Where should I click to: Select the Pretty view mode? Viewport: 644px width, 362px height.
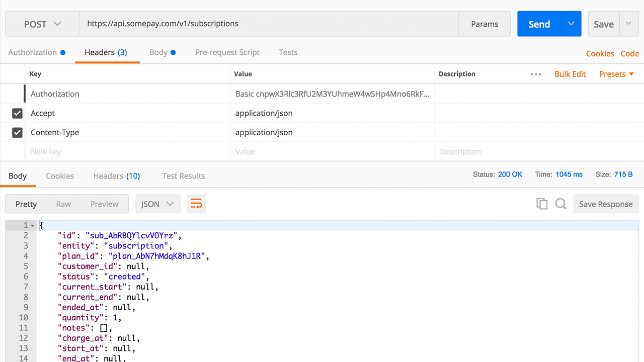pos(26,204)
